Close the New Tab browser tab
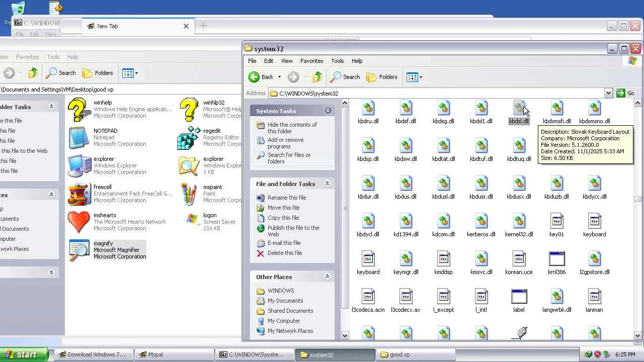 click(x=186, y=26)
